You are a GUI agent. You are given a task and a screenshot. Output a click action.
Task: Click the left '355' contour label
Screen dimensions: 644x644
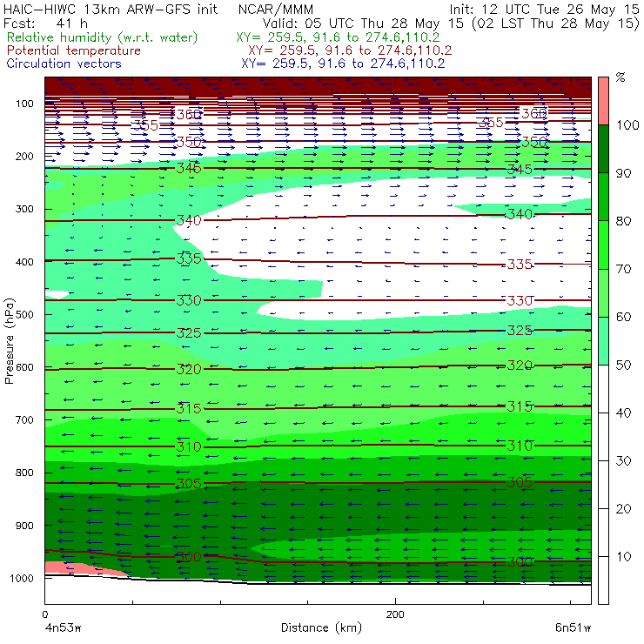pos(145,125)
